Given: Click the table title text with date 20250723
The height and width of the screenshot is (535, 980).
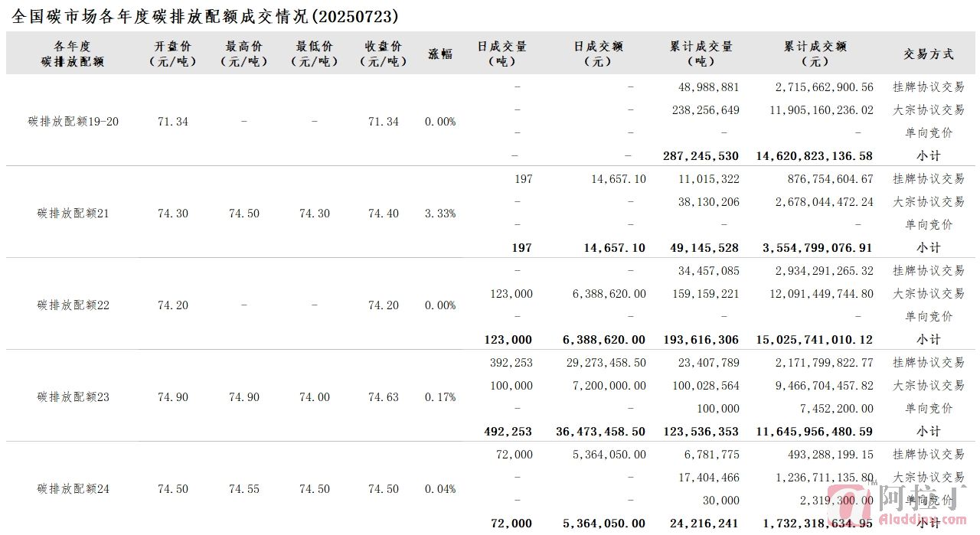Looking at the screenshot, I should [206, 16].
